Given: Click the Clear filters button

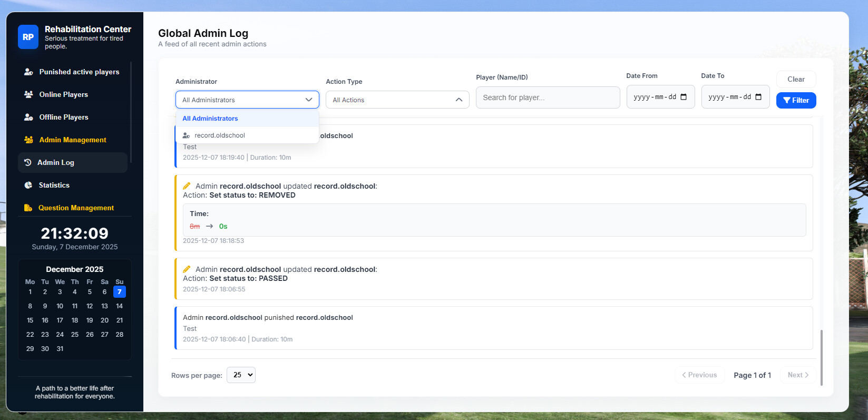Looking at the screenshot, I should 796,79.
